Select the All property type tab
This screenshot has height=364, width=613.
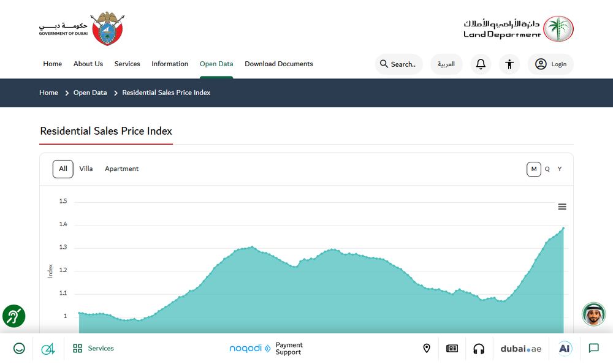[x=63, y=169]
